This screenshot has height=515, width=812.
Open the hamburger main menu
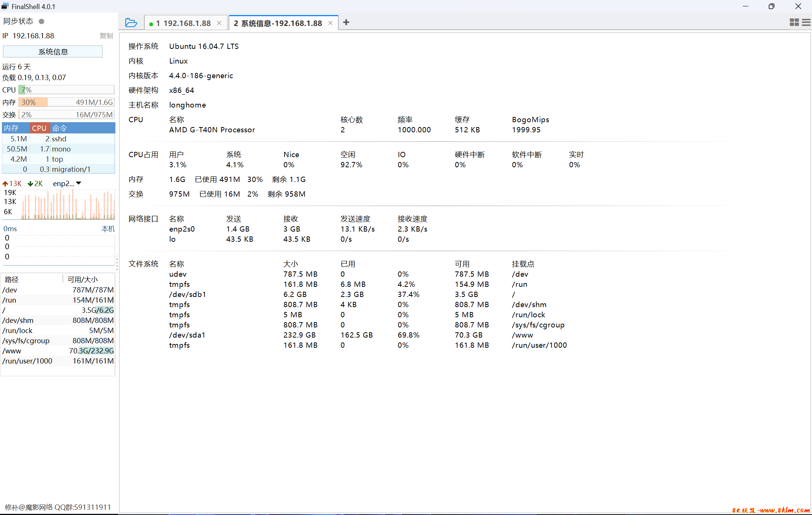806,23
